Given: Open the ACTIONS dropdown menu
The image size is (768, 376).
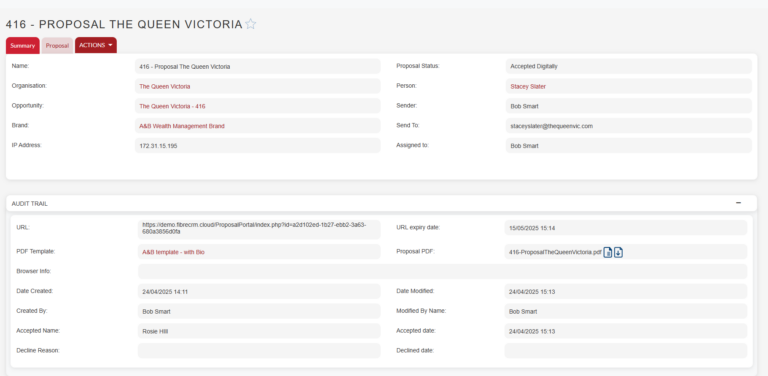Looking at the screenshot, I should click(x=96, y=45).
